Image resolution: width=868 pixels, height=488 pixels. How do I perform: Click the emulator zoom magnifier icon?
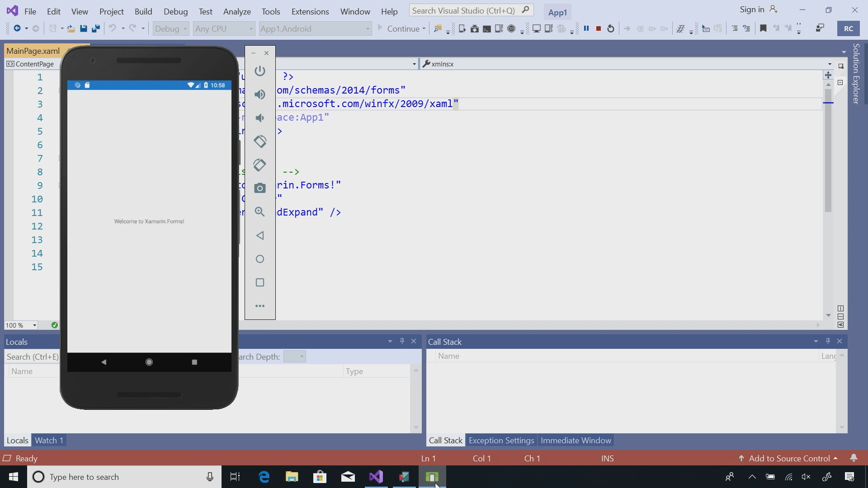(x=259, y=212)
